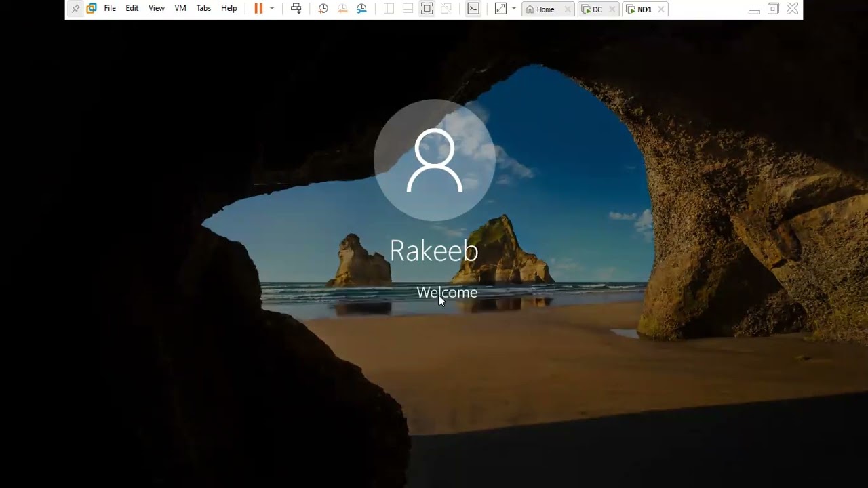This screenshot has height=488, width=868.
Task: Click the user avatar picture
Action: [x=434, y=160]
